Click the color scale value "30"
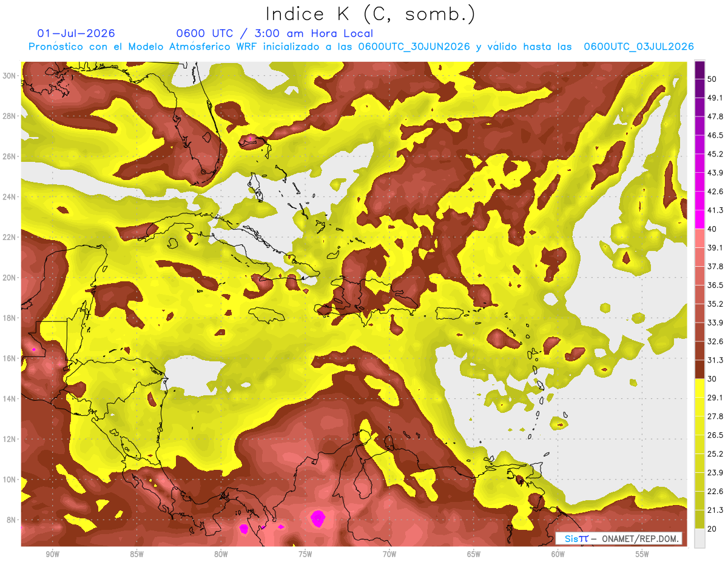728x562 pixels. [712, 379]
